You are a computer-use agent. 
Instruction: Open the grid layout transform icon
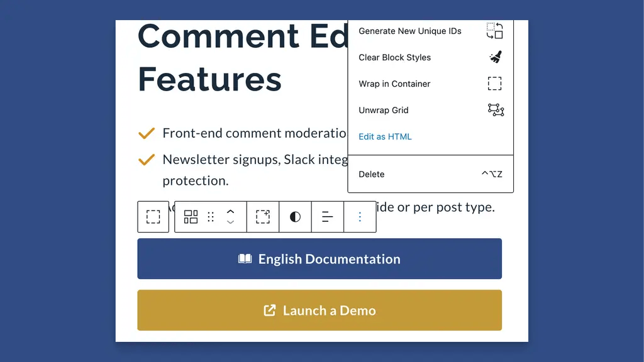[191, 216]
